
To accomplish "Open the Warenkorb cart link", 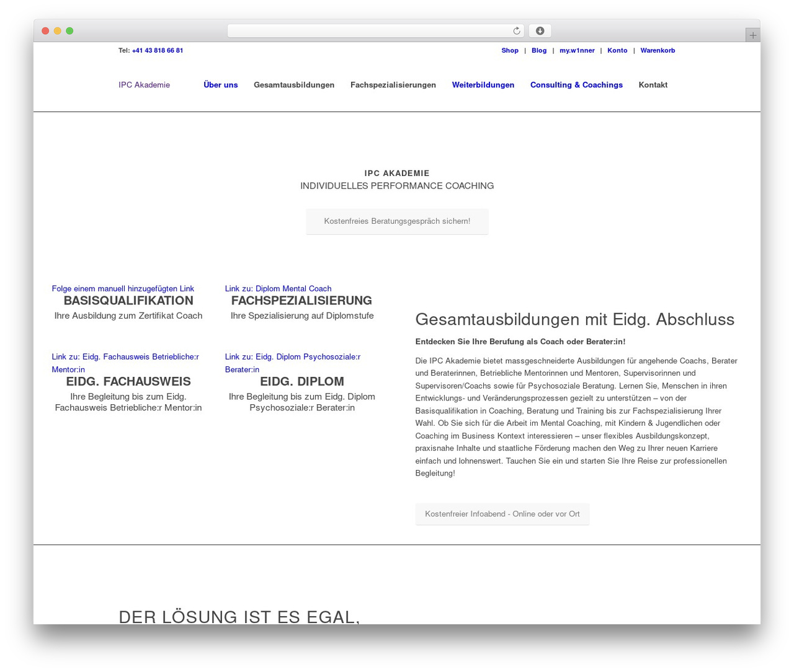I will click(658, 51).
